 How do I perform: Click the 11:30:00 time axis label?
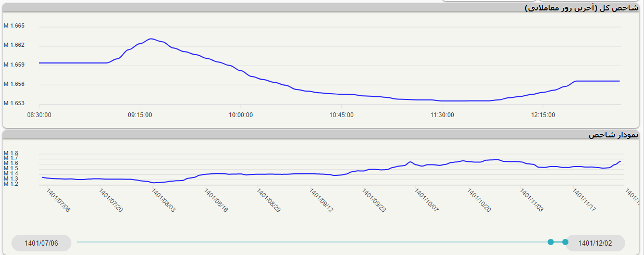[x=441, y=115]
